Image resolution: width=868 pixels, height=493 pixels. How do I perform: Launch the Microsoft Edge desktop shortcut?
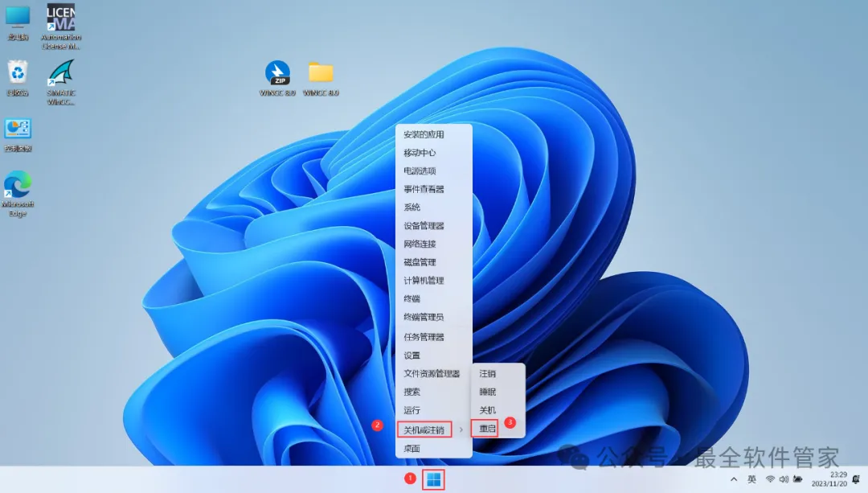[18, 194]
